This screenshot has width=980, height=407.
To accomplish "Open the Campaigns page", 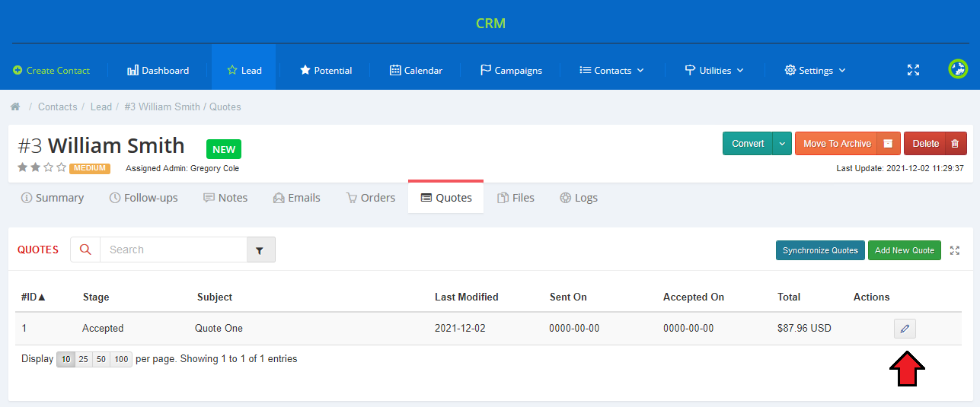I will point(511,70).
